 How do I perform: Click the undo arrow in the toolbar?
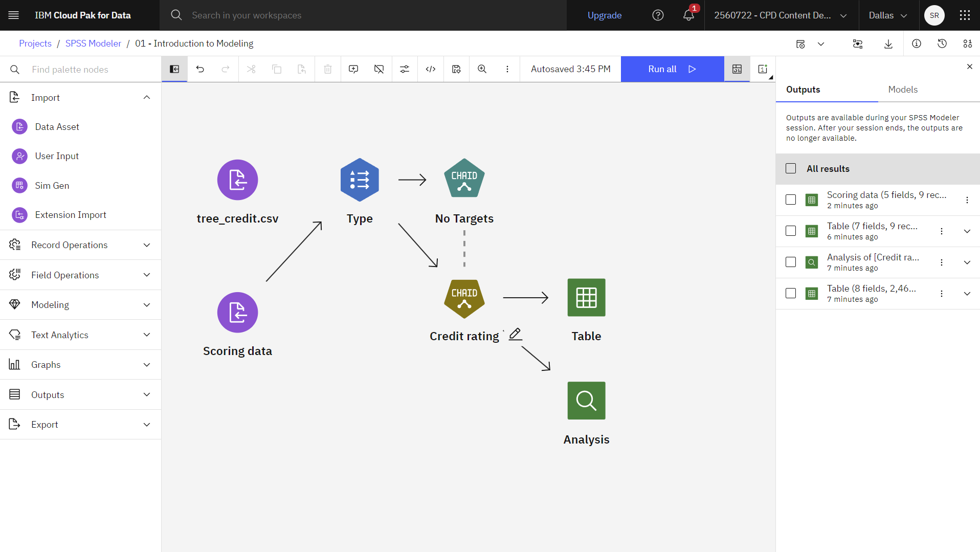[200, 69]
